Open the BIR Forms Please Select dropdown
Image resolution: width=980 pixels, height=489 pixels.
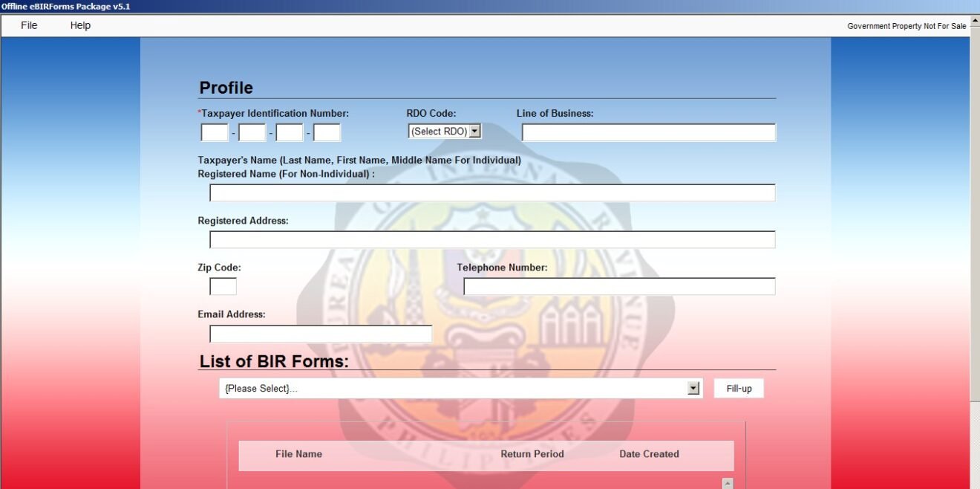pos(461,389)
